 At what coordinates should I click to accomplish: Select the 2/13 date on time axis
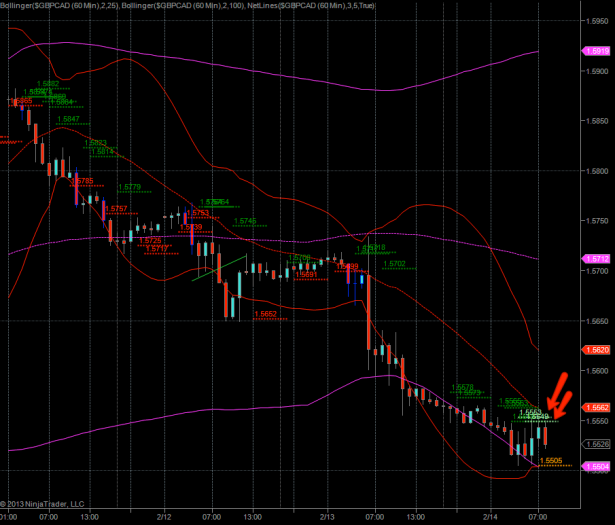pyautogui.click(x=327, y=517)
